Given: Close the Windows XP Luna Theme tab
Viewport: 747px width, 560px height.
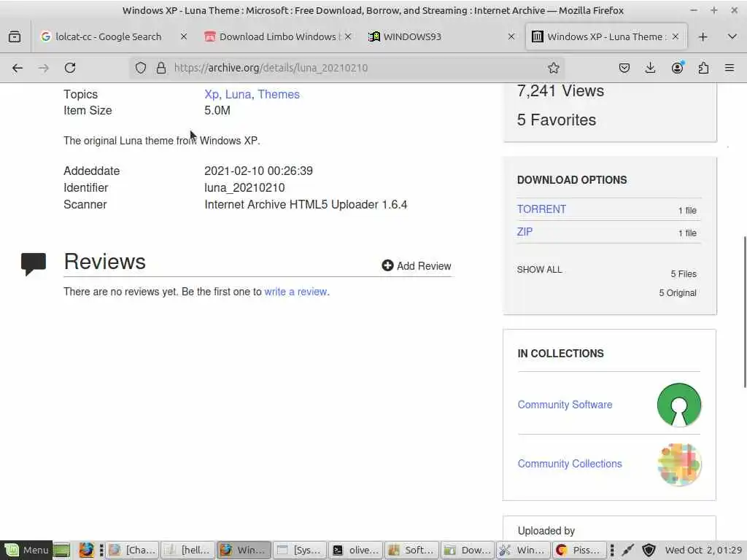Looking at the screenshot, I should pyautogui.click(x=675, y=36).
